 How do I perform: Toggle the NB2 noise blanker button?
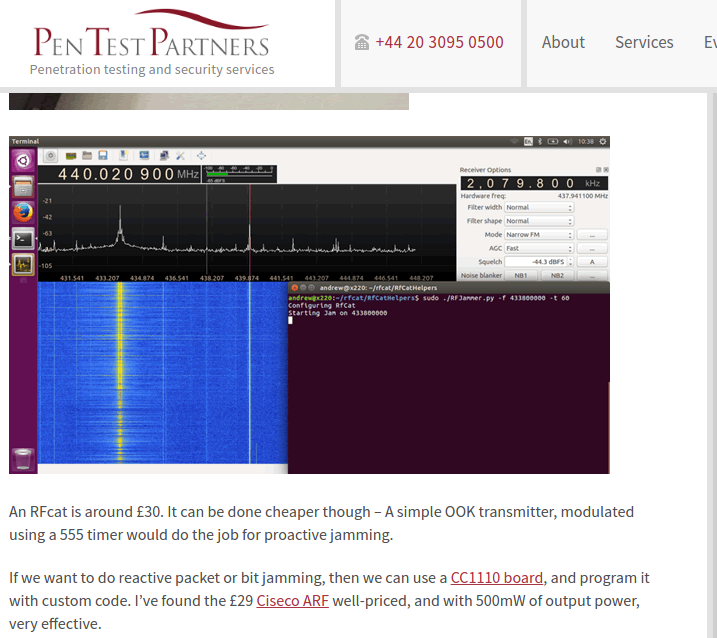click(557, 275)
